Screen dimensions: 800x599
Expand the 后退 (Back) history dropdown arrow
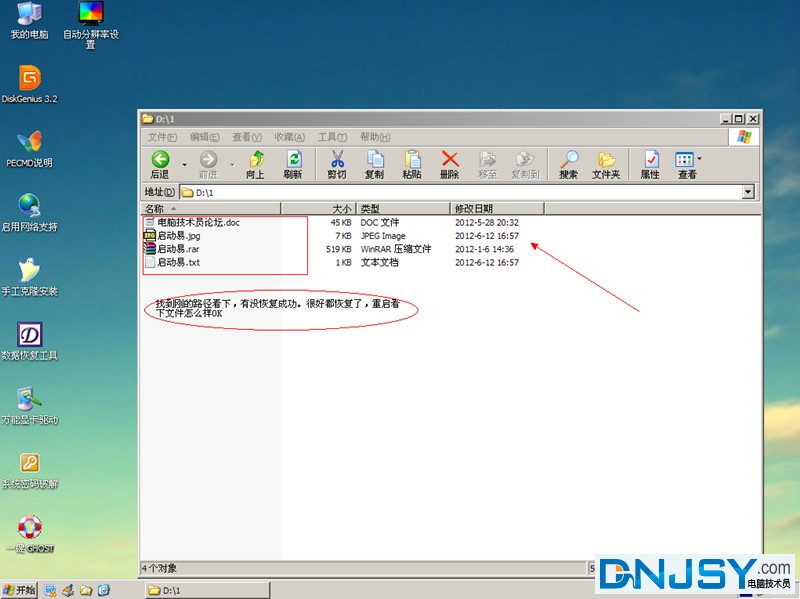[184, 163]
